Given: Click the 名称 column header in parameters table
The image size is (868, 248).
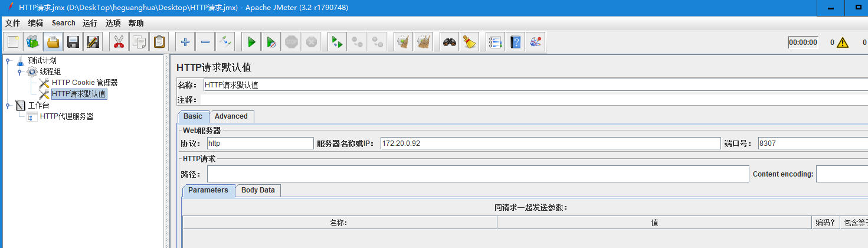Looking at the screenshot, I should (x=340, y=223).
